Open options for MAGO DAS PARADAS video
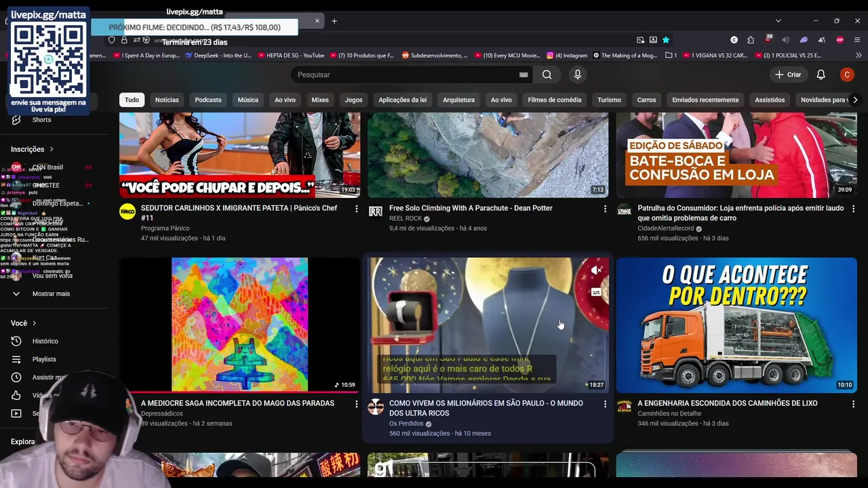Viewport: 868px width, 488px height. (x=356, y=404)
